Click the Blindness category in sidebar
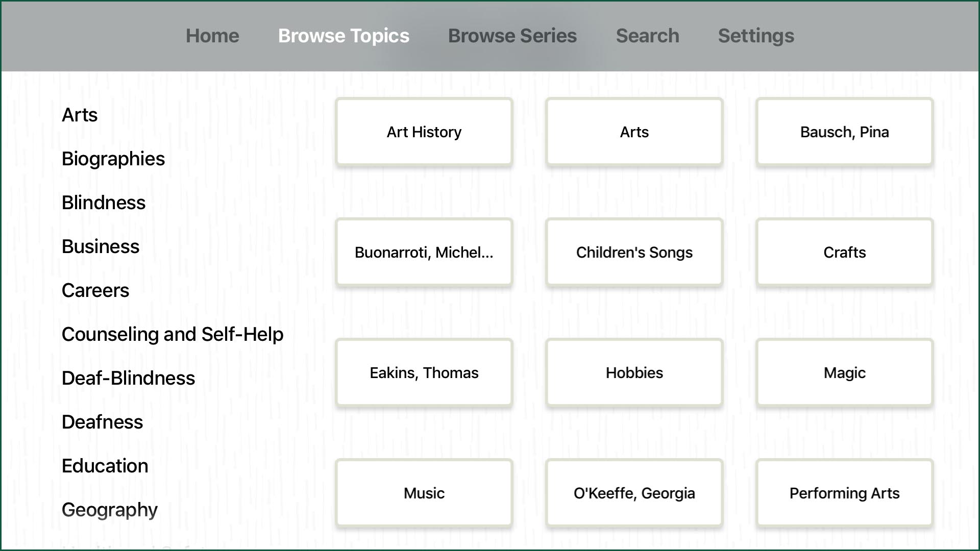The height and width of the screenshot is (551, 980). click(x=104, y=203)
